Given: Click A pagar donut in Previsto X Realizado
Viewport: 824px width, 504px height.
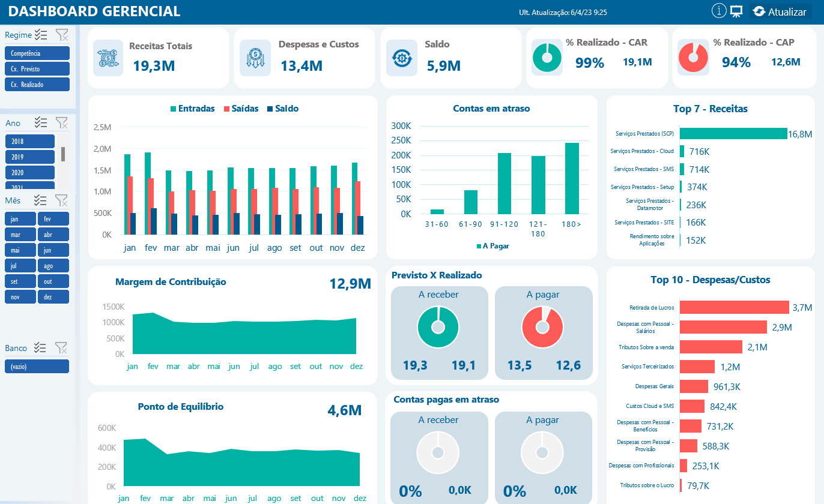Looking at the screenshot, I should (542, 327).
